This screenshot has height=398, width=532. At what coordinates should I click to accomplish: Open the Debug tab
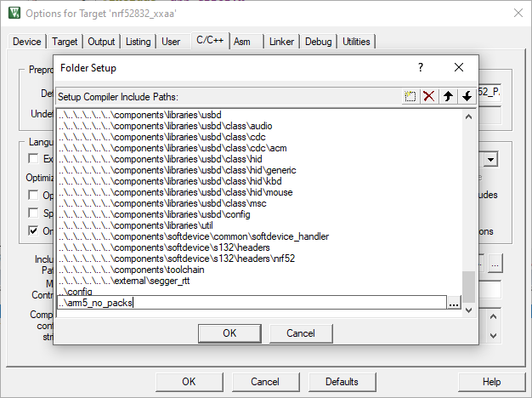[x=318, y=42]
